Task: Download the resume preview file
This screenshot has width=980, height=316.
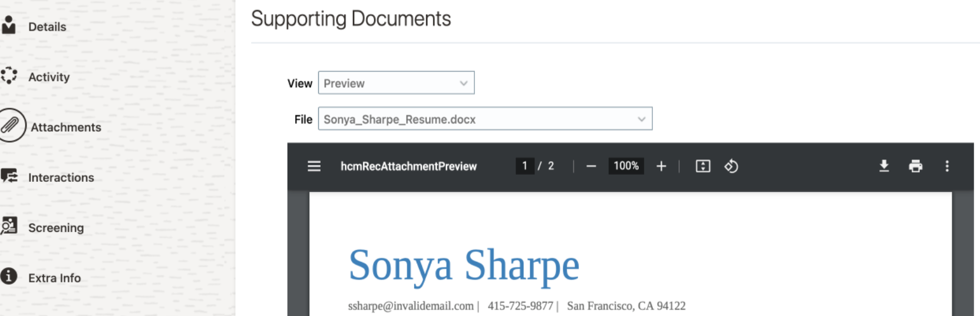Action: pos(884,167)
